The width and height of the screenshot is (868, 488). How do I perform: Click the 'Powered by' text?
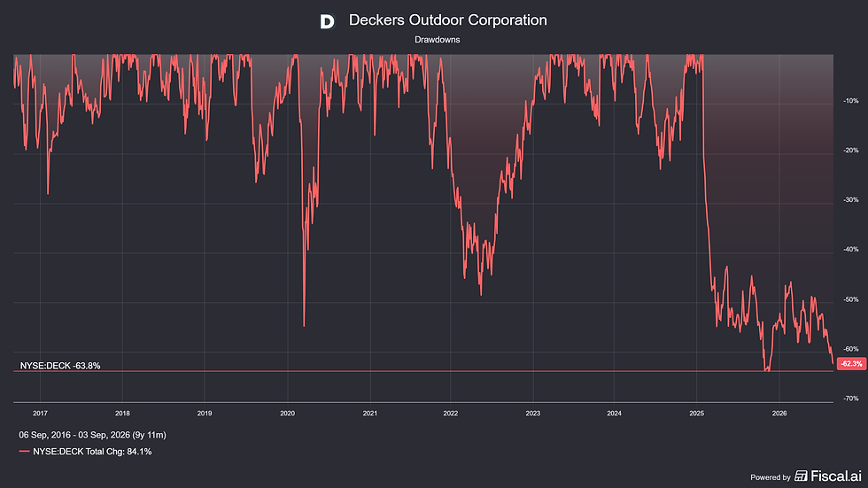[x=770, y=477]
